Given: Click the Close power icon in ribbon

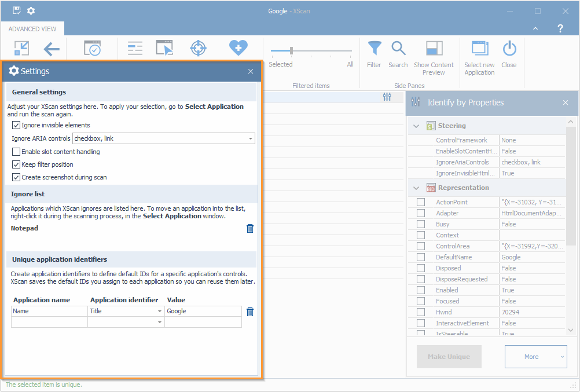Looking at the screenshot, I should point(509,49).
